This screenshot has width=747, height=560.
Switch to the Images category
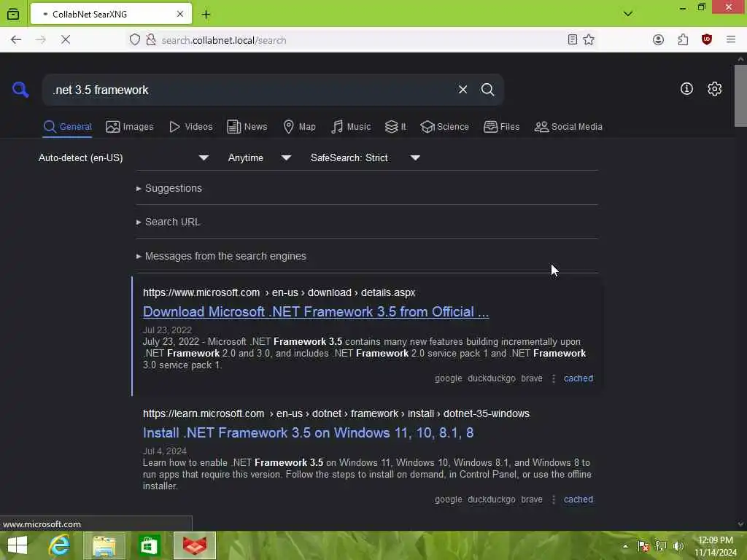130,127
